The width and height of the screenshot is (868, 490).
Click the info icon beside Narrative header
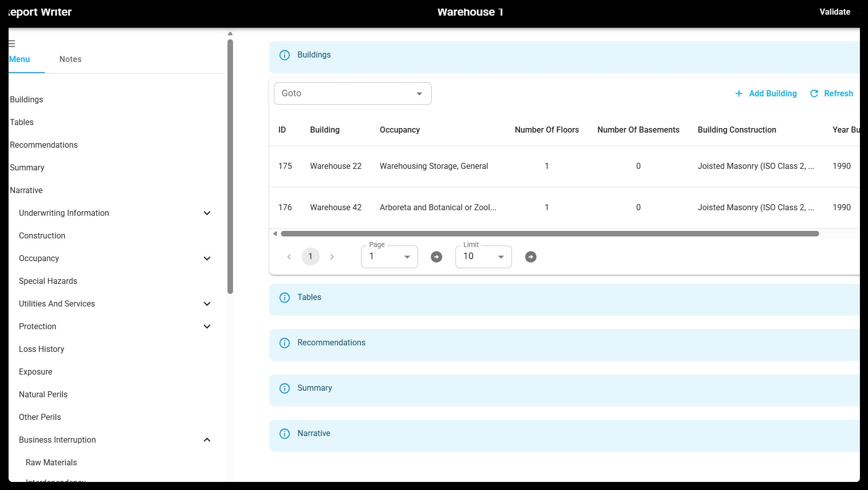284,434
